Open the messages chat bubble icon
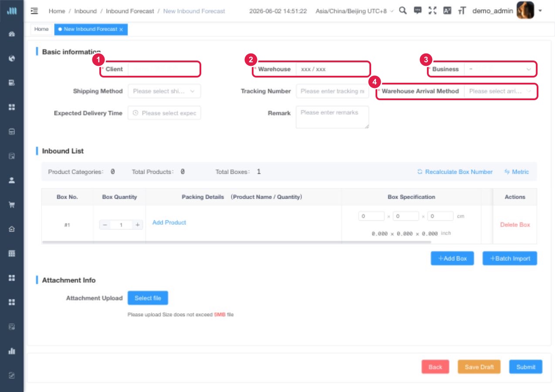Viewport: 555px width, 392px height. (418, 10)
